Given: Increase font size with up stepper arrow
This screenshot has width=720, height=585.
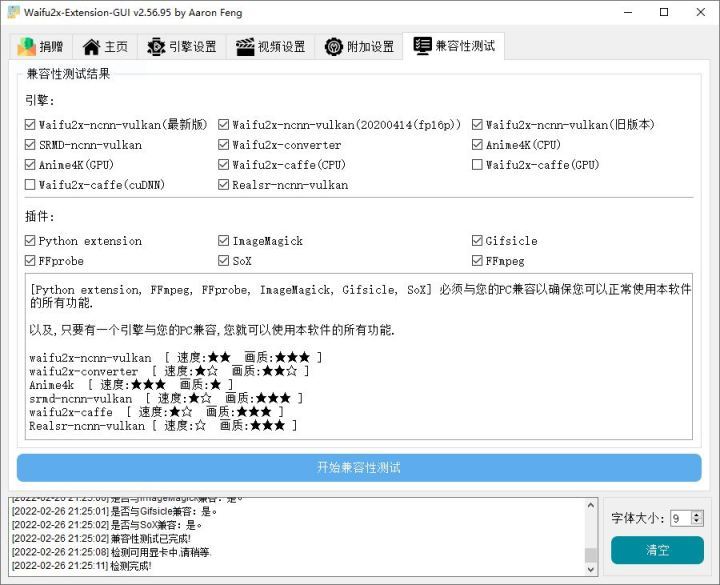Looking at the screenshot, I should point(697,514).
